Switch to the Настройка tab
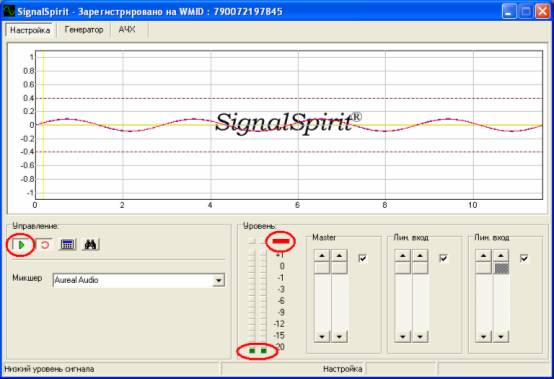Image resolution: width=554 pixels, height=379 pixels. (30, 30)
